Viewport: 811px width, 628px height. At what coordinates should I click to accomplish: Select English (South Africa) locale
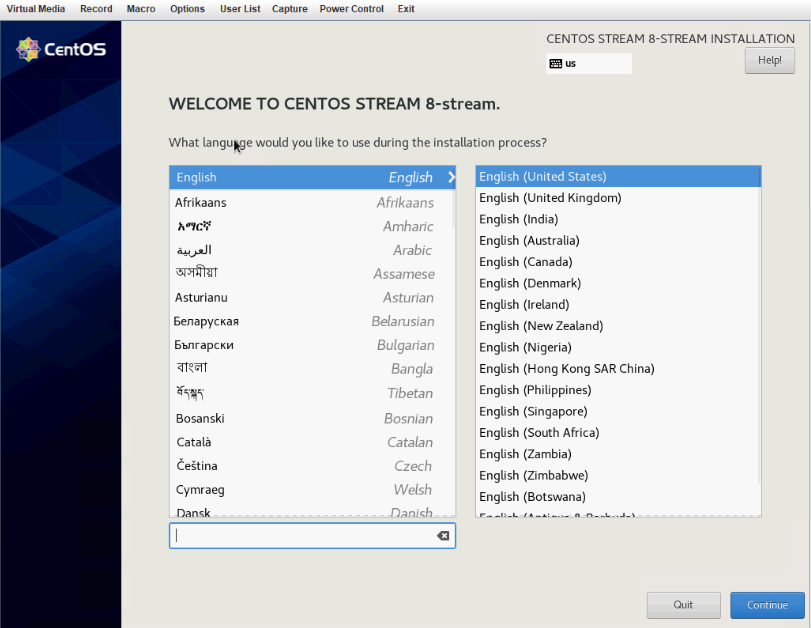tap(618, 432)
